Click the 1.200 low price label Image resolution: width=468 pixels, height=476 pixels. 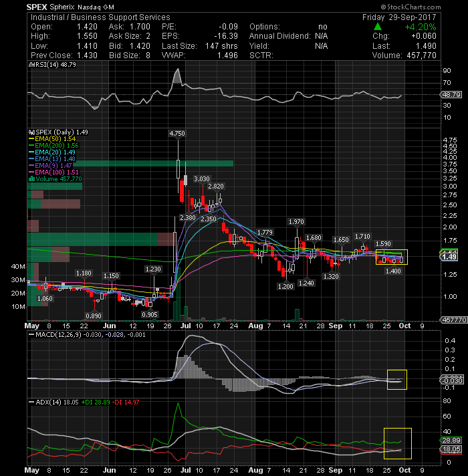285,287
